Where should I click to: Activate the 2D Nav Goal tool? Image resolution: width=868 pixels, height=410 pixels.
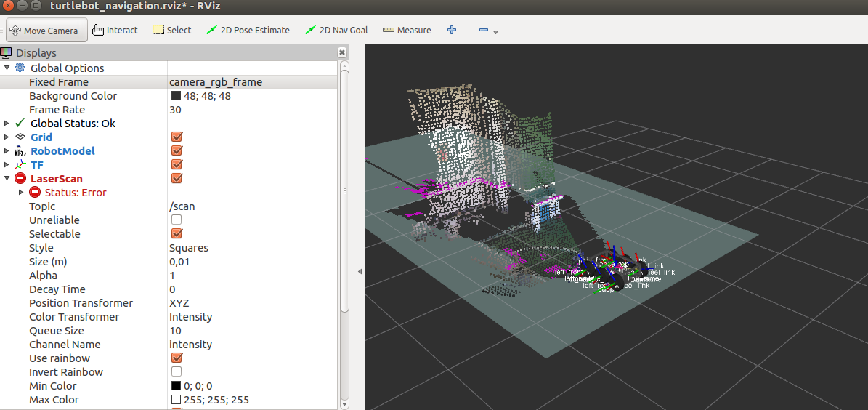336,31
